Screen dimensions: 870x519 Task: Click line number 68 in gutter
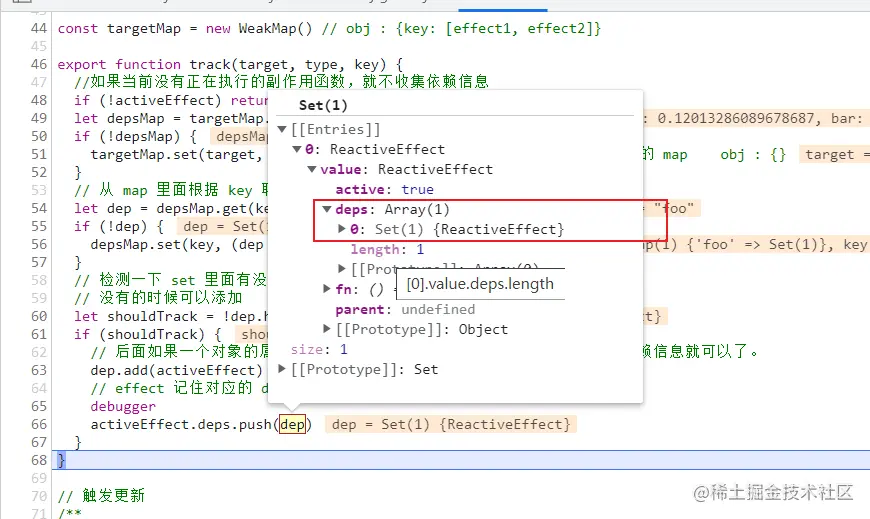coord(39,460)
